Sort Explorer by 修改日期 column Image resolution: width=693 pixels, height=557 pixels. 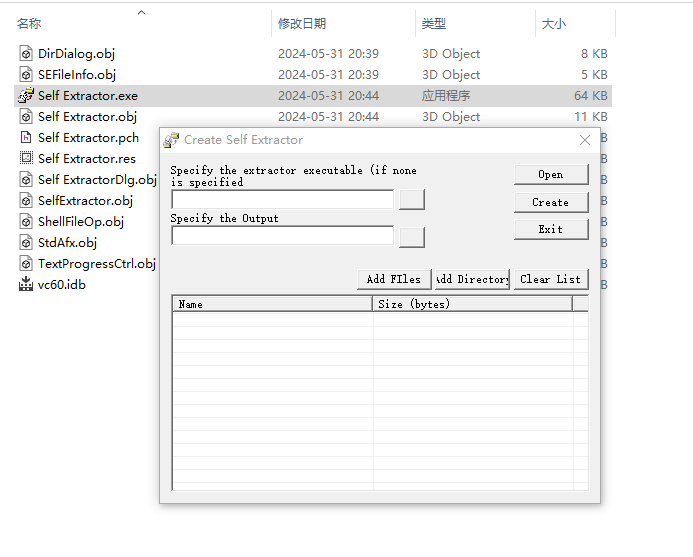302,23
